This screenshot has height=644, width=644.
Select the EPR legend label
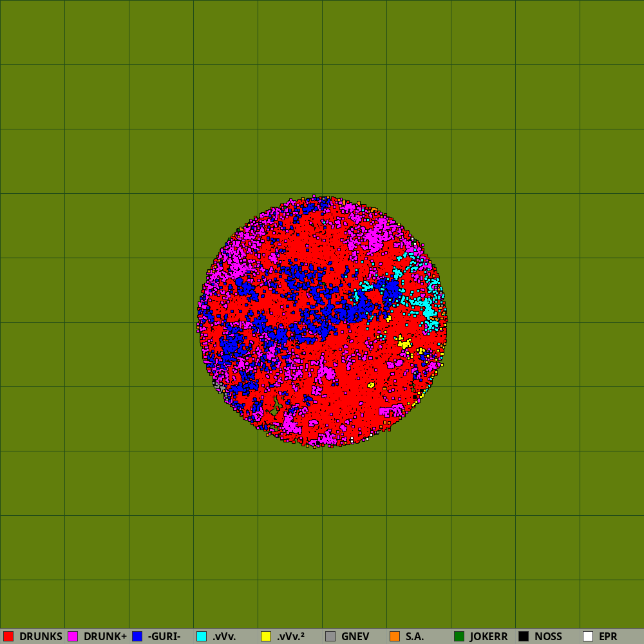[x=609, y=637]
